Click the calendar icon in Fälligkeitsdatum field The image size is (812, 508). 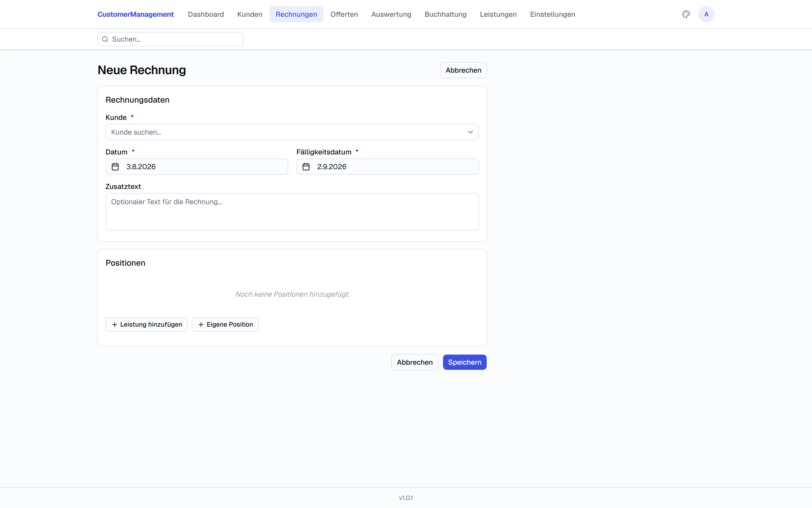click(306, 167)
